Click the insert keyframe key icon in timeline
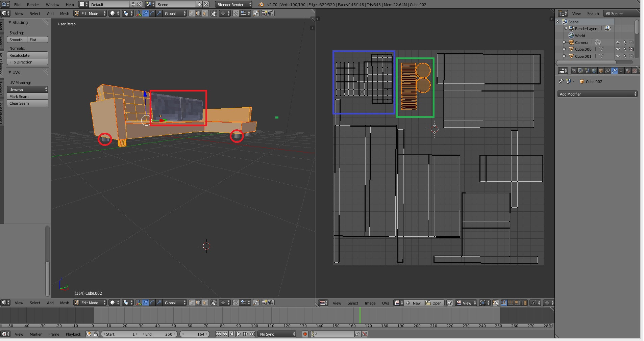The width and height of the screenshot is (644, 341). click(x=358, y=334)
